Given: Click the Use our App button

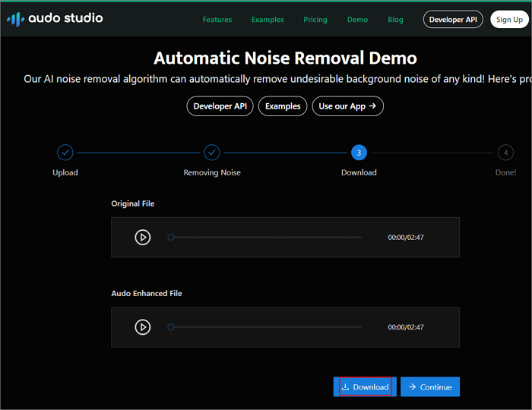Looking at the screenshot, I should coord(348,106).
